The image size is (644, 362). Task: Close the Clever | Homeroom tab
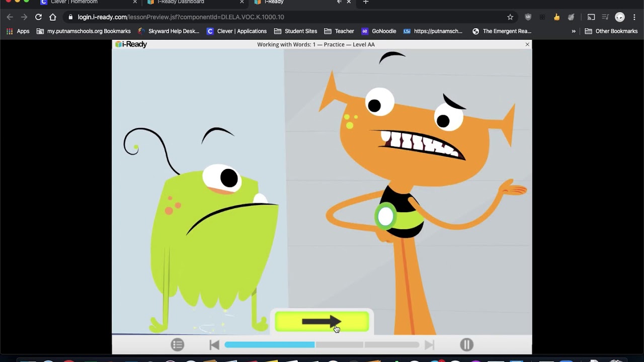point(135,3)
